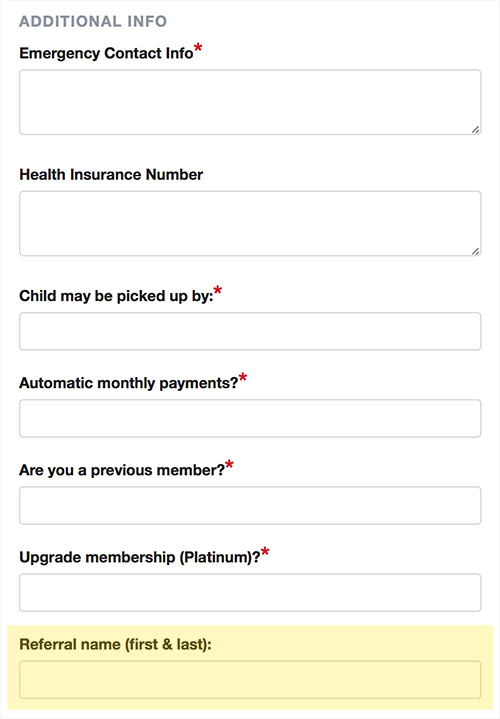This screenshot has width=500, height=719.
Task: Click the Emergency Contact Info text area
Action: tap(250, 102)
